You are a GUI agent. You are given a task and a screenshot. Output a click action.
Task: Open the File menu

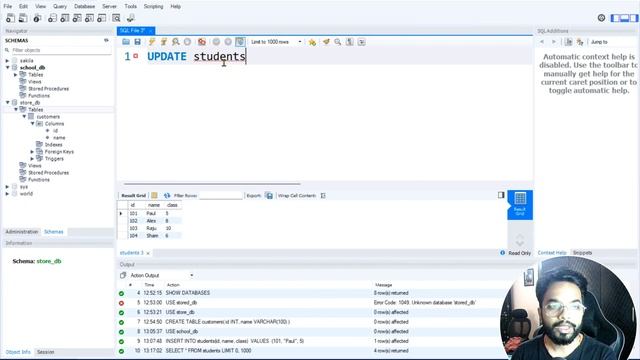point(8,7)
